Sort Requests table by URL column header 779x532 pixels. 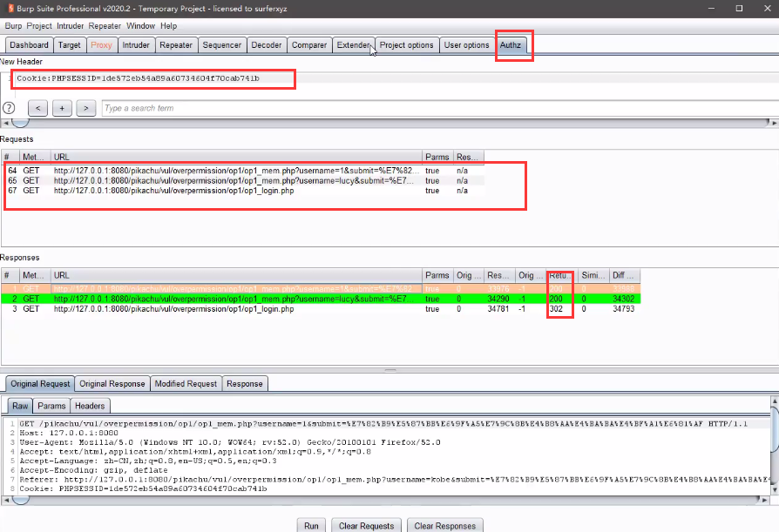[235, 157]
